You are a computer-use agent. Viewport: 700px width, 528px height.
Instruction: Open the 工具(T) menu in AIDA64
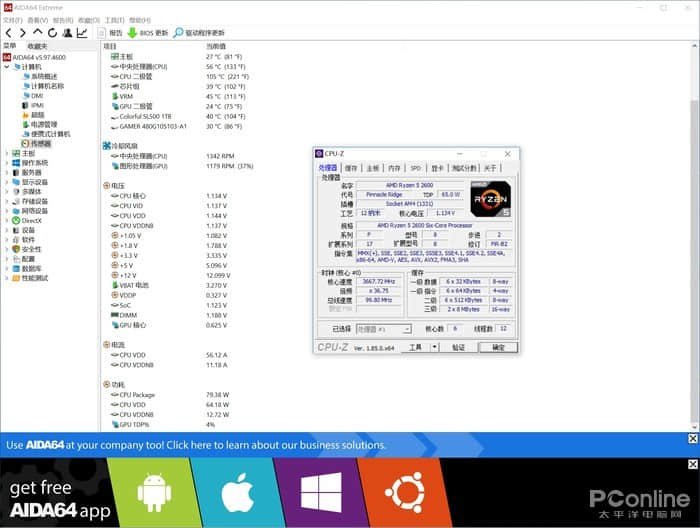click(115, 20)
